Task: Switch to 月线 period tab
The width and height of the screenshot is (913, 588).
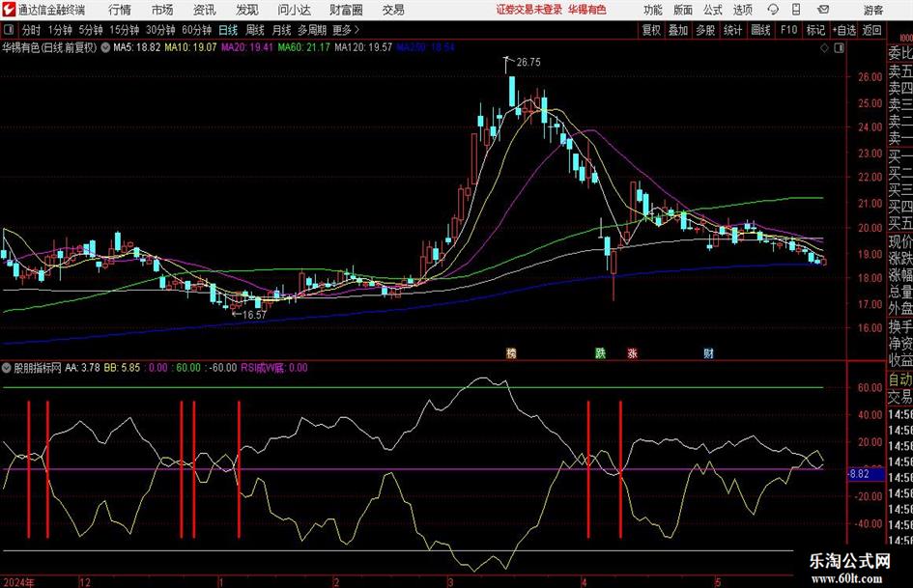Action: coord(281,30)
